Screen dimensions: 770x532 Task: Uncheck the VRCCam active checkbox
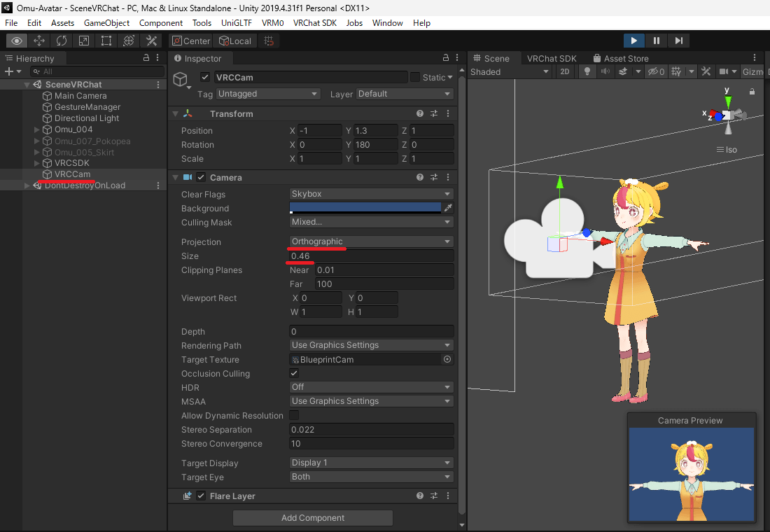click(x=205, y=77)
